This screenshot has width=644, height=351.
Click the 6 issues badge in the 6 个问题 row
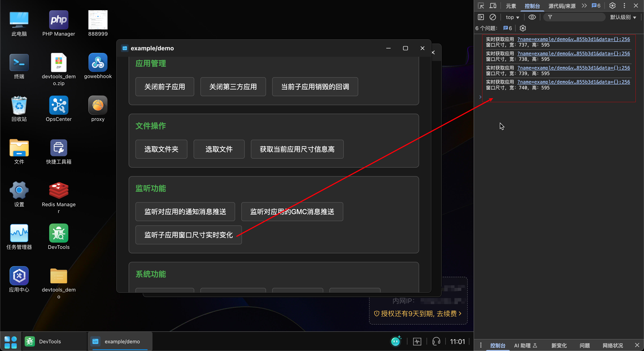pos(507,28)
